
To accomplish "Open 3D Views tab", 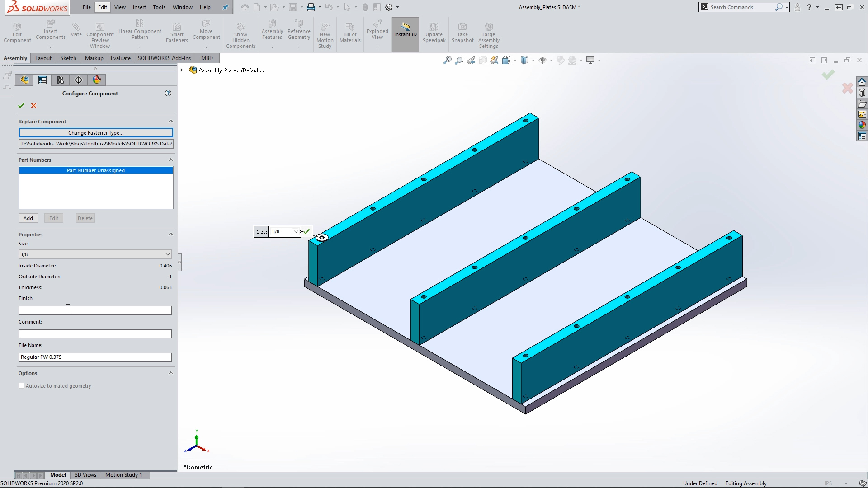I will (x=85, y=475).
